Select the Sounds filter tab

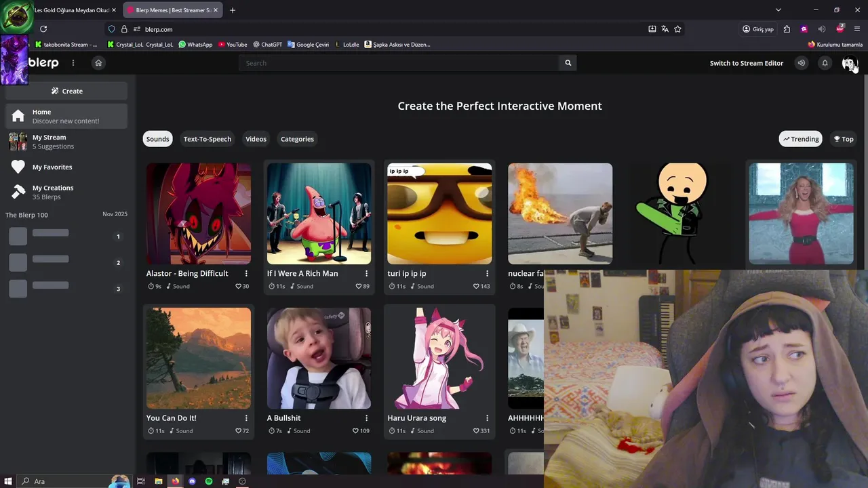[x=157, y=139]
